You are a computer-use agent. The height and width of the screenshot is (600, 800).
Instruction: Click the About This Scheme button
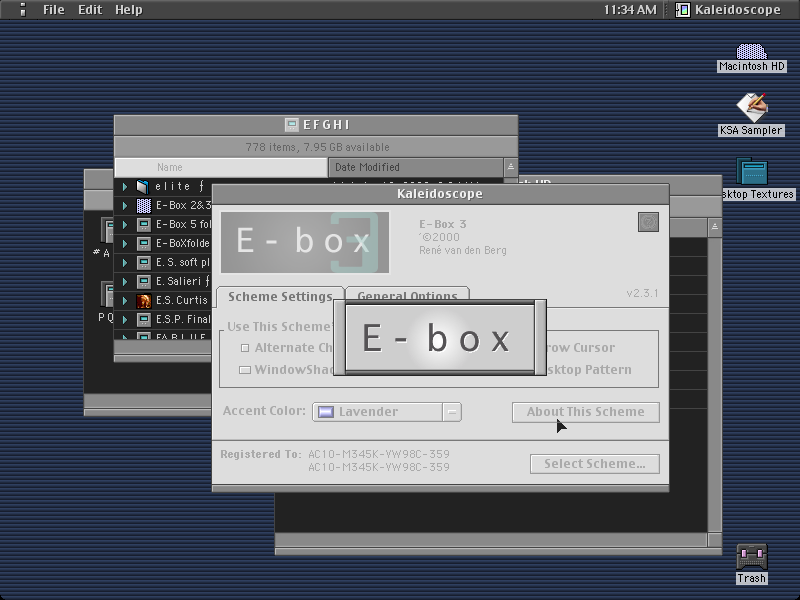pos(586,412)
